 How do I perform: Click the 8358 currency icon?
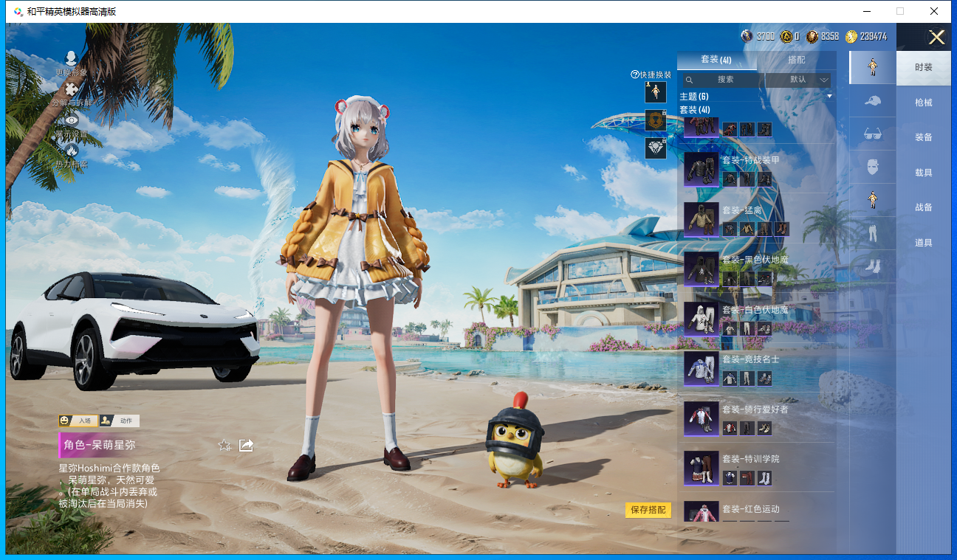coord(812,36)
